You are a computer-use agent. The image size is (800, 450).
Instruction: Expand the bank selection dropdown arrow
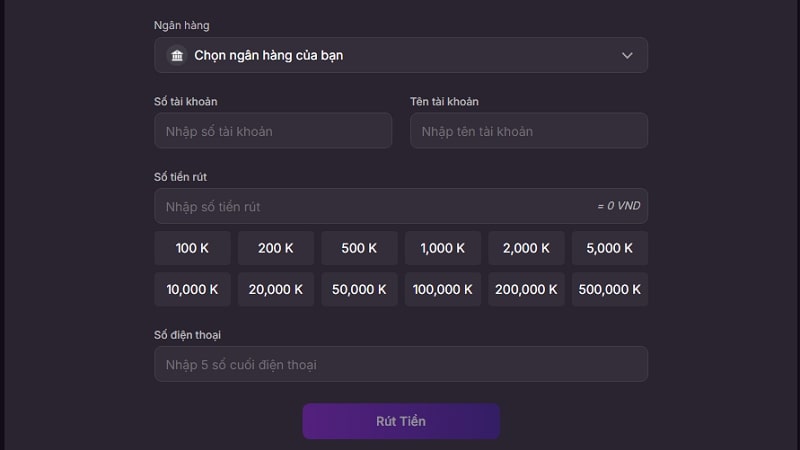pos(627,56)
